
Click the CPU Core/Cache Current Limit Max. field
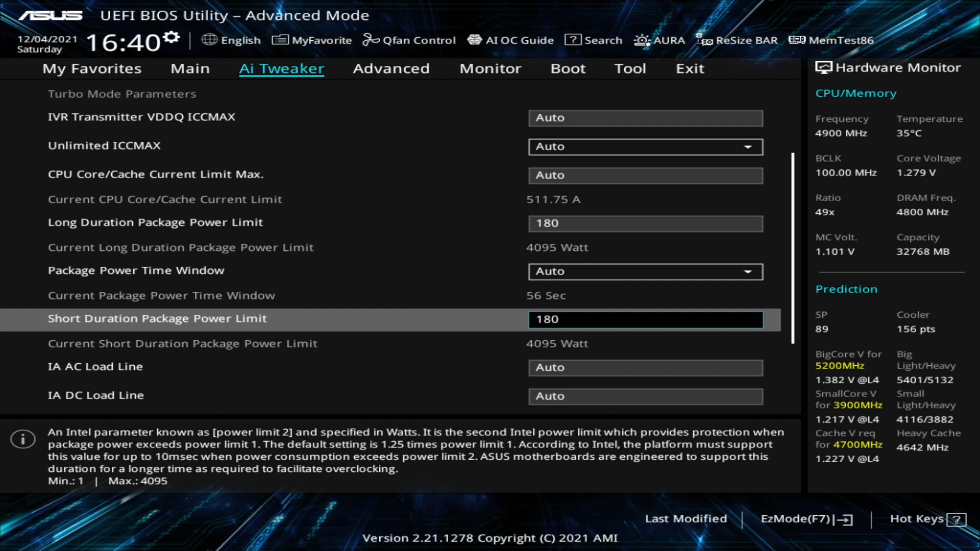pos(646,176)
